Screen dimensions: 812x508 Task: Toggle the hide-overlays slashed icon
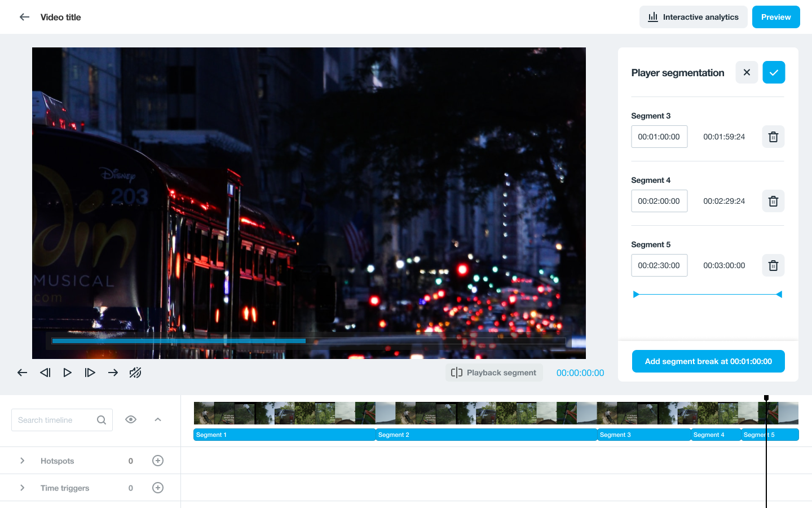click(135, 373)
